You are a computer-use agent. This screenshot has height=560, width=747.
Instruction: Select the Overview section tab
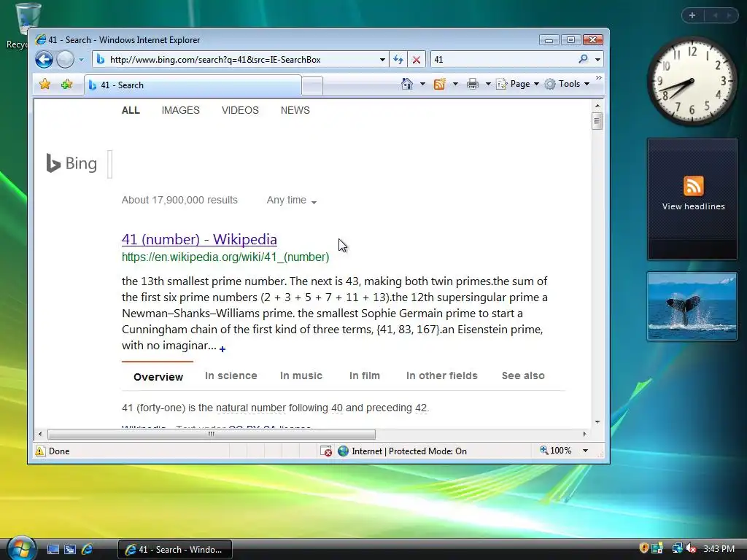158,377
